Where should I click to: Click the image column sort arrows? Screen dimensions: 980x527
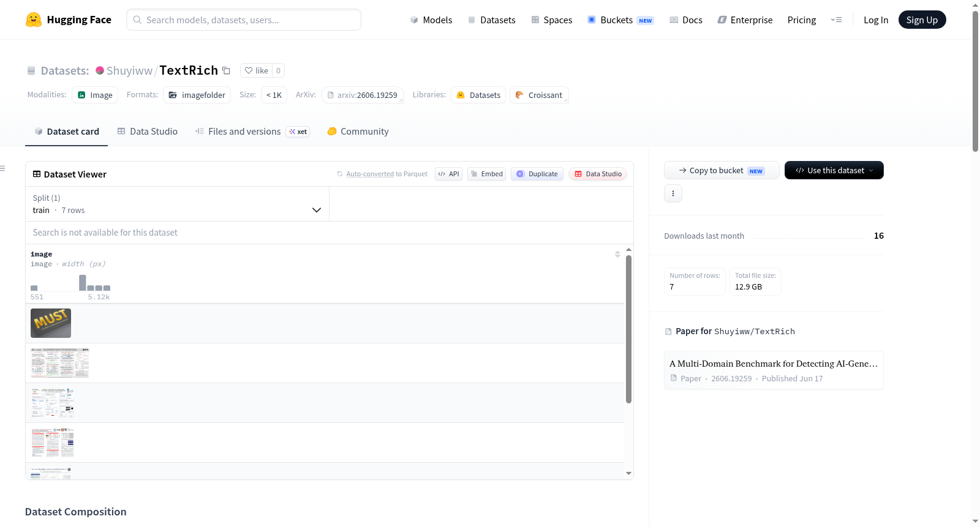(x=617, y=254)
